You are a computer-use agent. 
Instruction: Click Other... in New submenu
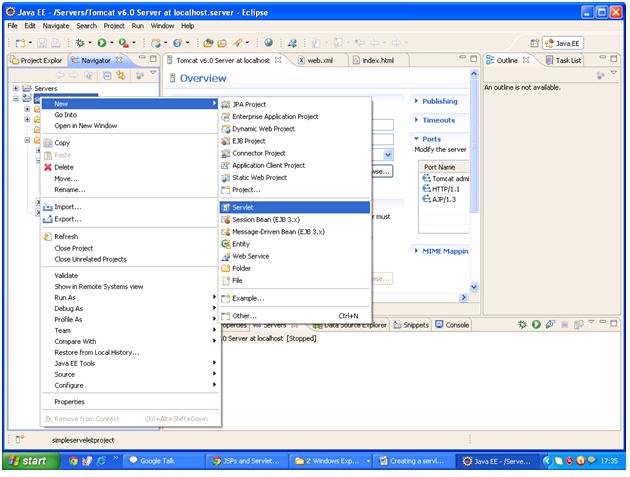pyautogui.click(x=295, y=316)
